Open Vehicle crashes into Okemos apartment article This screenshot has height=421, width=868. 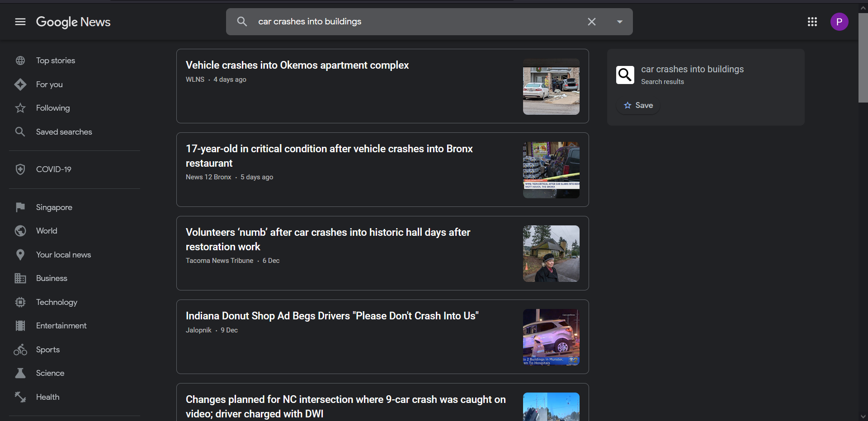297,65
